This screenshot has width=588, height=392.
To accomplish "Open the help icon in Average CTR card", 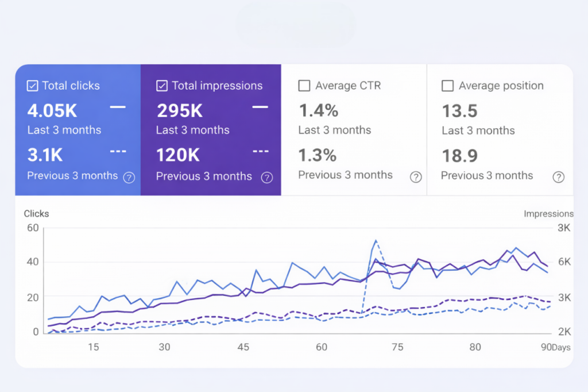I will (416, 177).
